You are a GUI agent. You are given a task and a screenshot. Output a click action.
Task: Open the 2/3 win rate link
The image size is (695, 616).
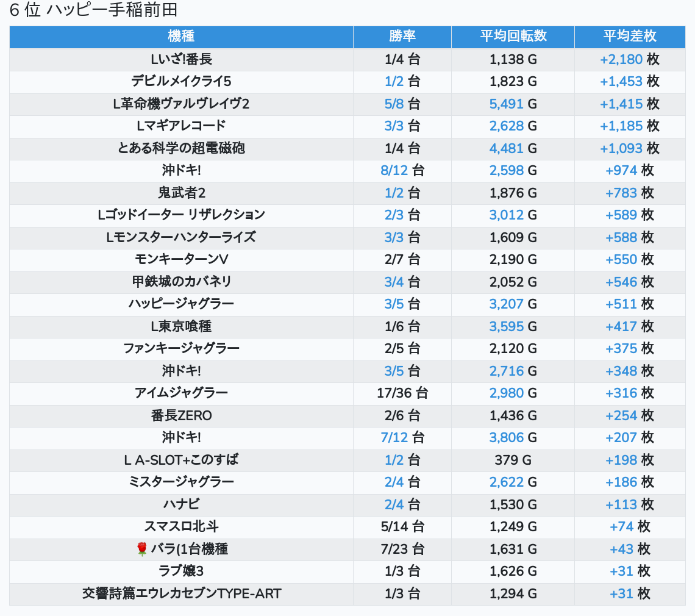point(394,215)
